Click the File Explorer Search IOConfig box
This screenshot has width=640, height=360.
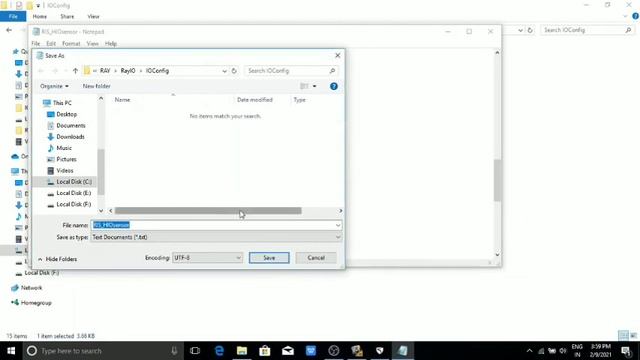587,30
